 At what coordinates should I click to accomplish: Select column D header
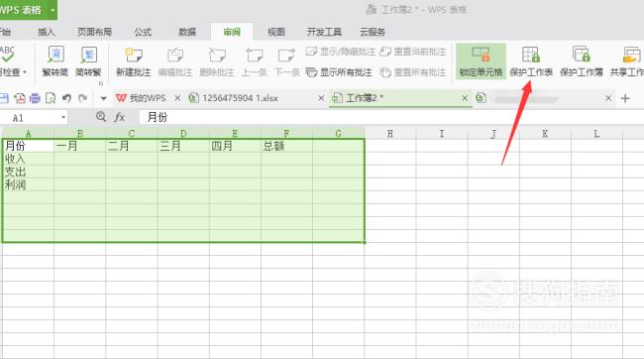pos(183,134)
